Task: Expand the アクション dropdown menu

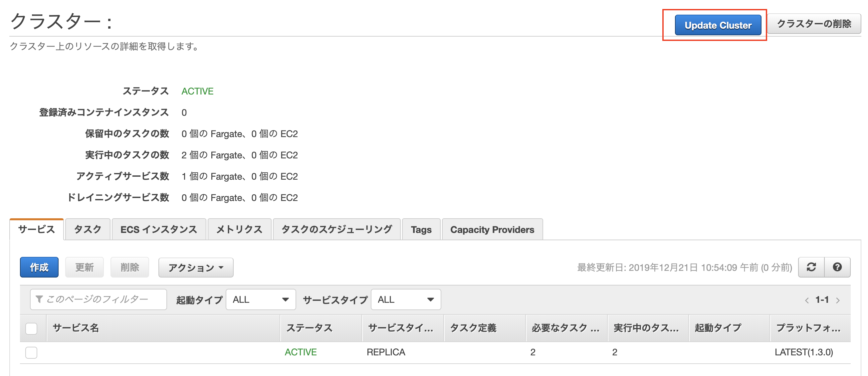Action: click(196, 268)
